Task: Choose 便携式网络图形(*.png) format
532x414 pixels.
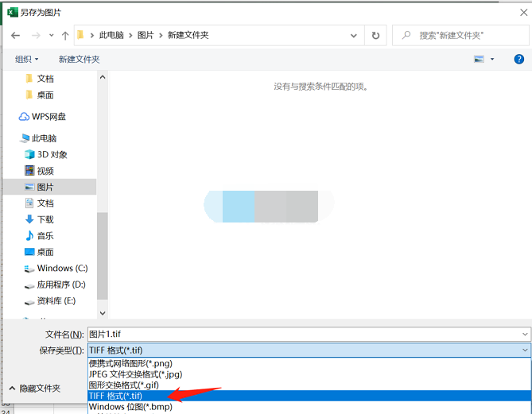Action: [130, 363]
